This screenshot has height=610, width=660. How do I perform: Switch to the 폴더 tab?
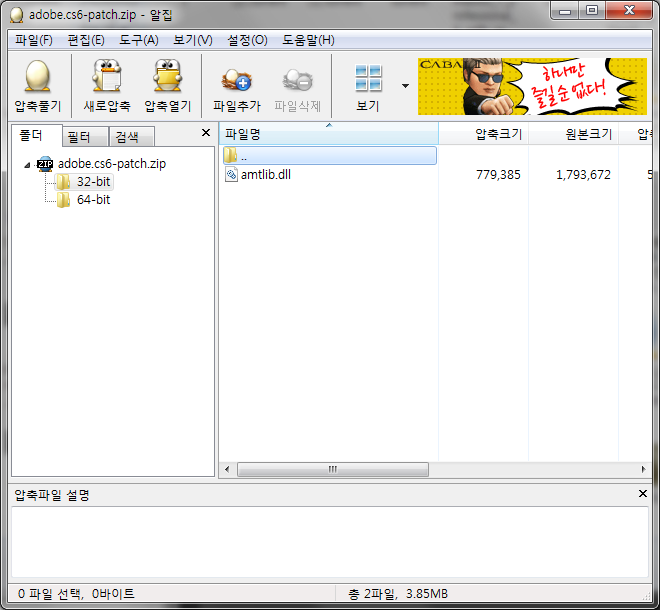(37, 136)
